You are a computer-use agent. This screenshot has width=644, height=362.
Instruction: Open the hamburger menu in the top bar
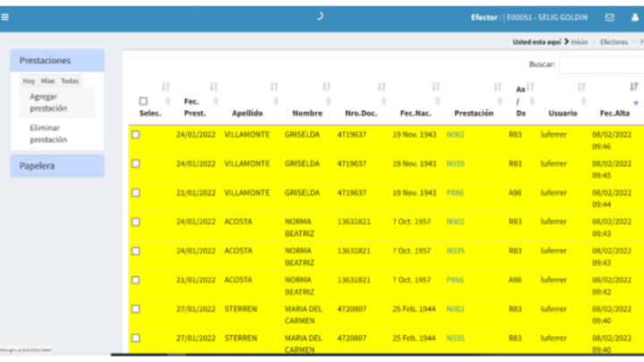click(5, 17)
